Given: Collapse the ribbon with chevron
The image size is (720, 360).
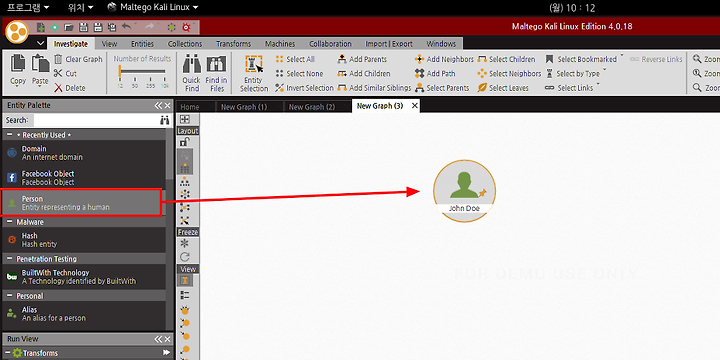Looking at the screenshot, I should pyautogui.click(x=40, y=44).
